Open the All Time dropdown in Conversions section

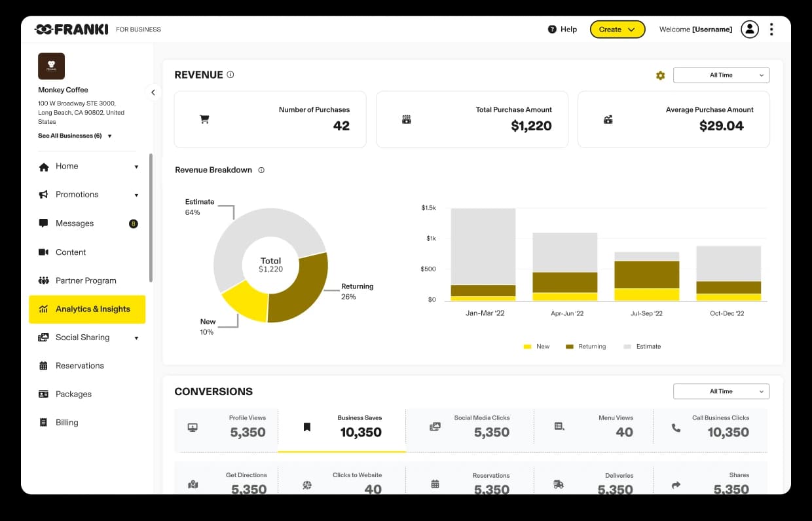(721, 391)
